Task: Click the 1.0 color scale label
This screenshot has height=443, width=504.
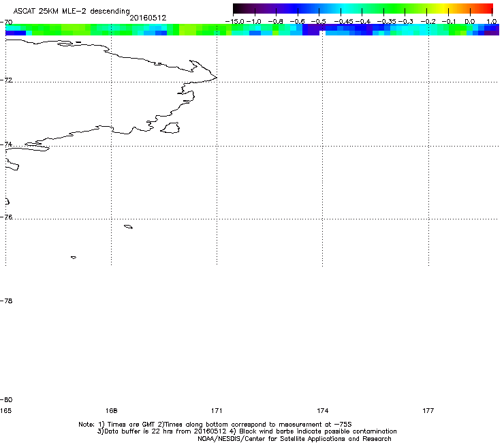Action: [492, 22]
